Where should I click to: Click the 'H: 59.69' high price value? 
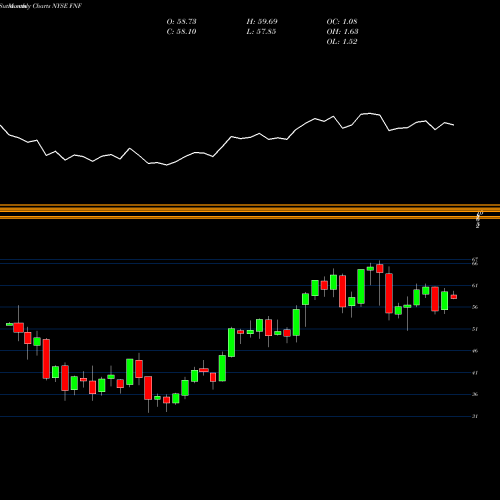tap(262, 22)
